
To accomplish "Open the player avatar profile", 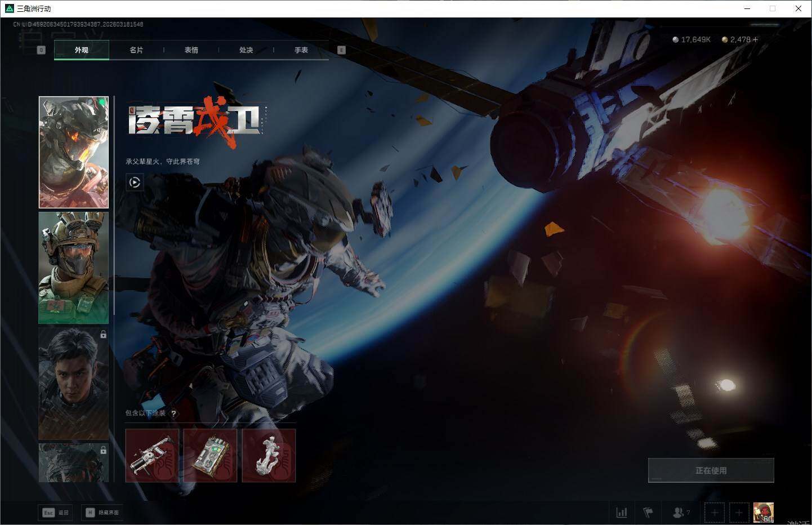I will tap(764, 513).
